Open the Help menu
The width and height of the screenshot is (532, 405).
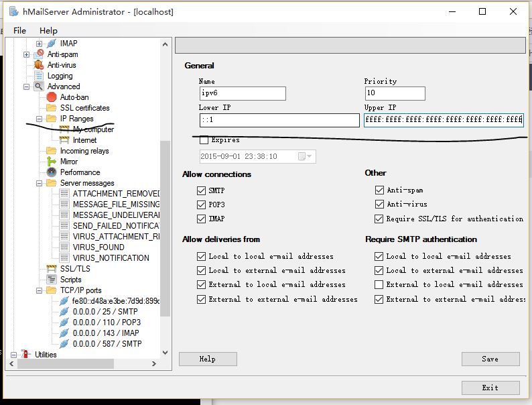click(48, 31)
